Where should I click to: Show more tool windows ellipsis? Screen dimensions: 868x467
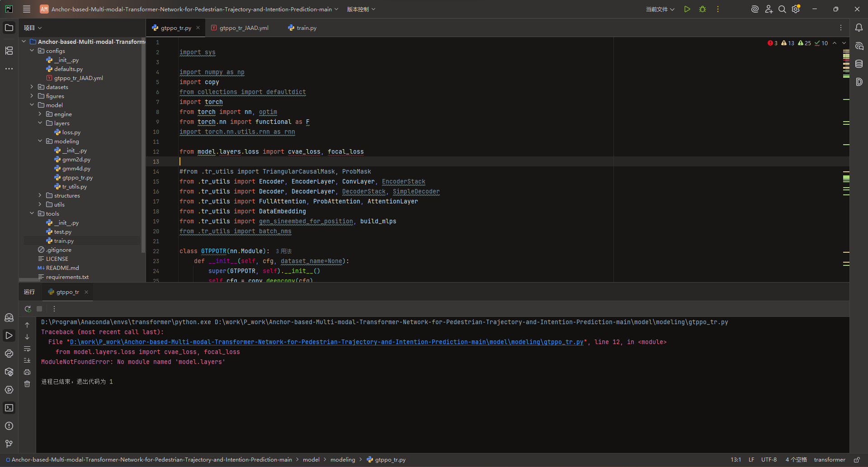pos(9,69)
